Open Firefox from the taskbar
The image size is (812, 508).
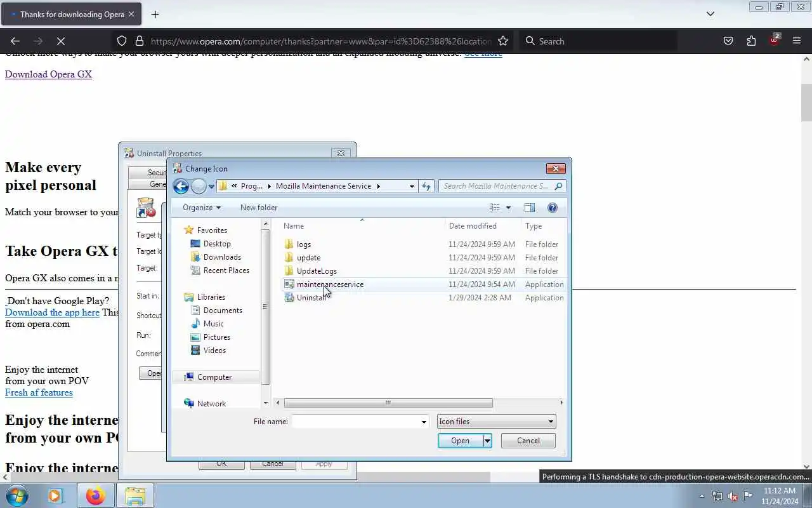(x=96, y=495)
